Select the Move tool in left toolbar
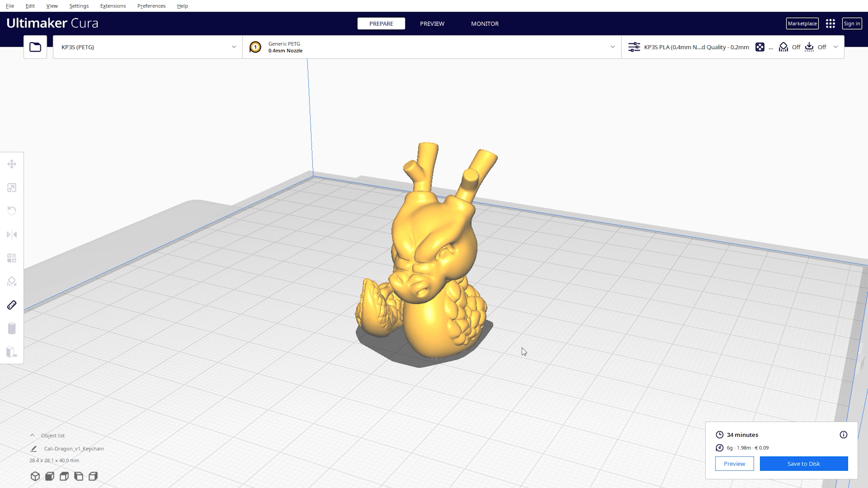This screenshot has width=868, height=488. pos(12,164)
